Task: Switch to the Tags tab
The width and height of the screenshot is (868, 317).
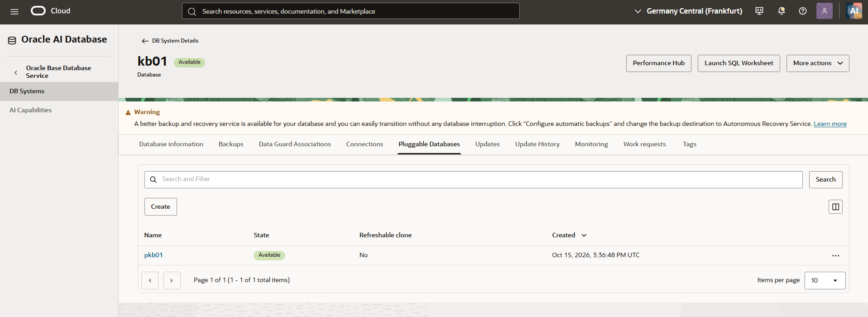Action: pos(690,144)
